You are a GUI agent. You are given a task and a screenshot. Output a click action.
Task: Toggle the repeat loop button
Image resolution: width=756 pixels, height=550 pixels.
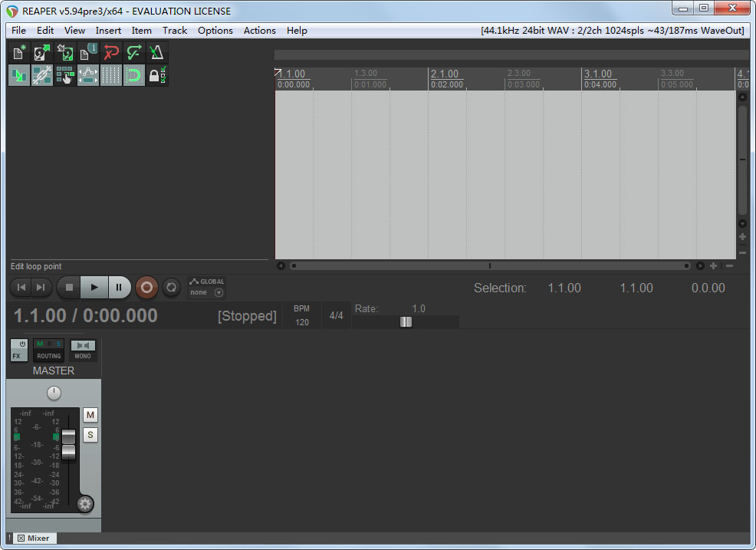coord(171,288)
